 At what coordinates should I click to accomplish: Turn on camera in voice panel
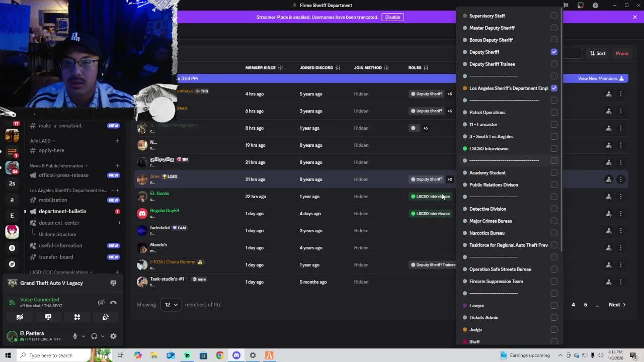(x=20, y=317)
